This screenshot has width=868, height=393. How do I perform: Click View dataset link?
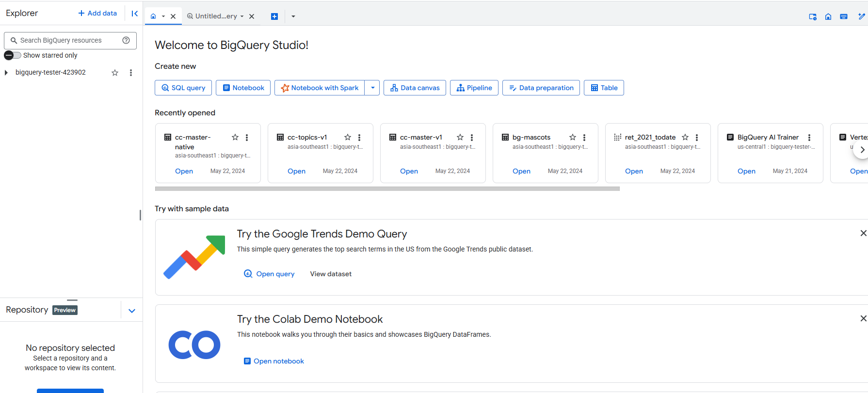pyautogui.click(x=331, y=274)
